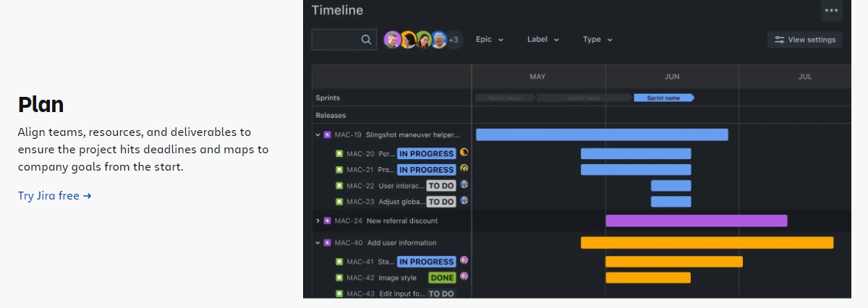
Task: Click the MAC-40 purple epic icon
Action: click(x=327, y=243)
